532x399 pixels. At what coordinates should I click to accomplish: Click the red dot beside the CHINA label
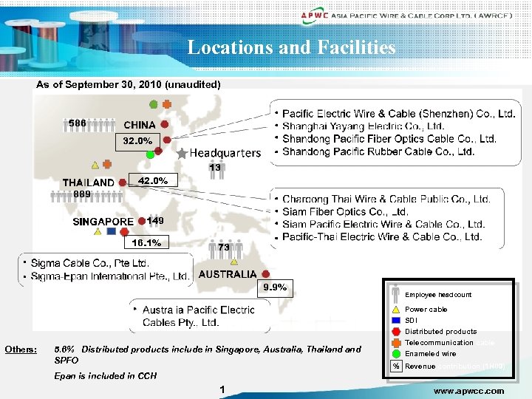(x=165, y=124)
